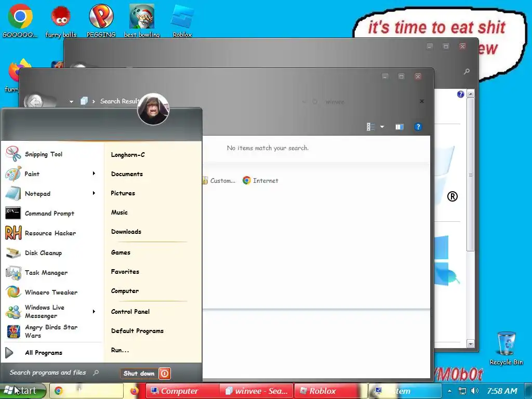The width and height of the screenshot is (532, 399).
Task: Click the volume tray icon
Action: pos(475,391)
